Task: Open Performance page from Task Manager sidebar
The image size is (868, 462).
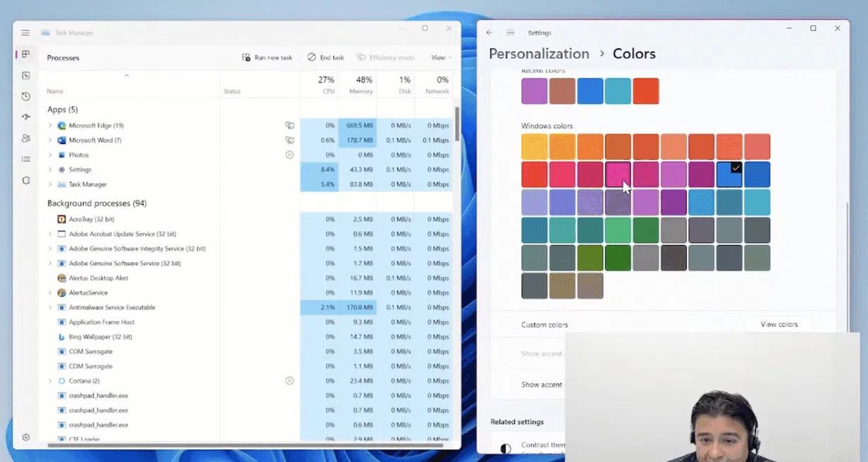Action: 25,76
